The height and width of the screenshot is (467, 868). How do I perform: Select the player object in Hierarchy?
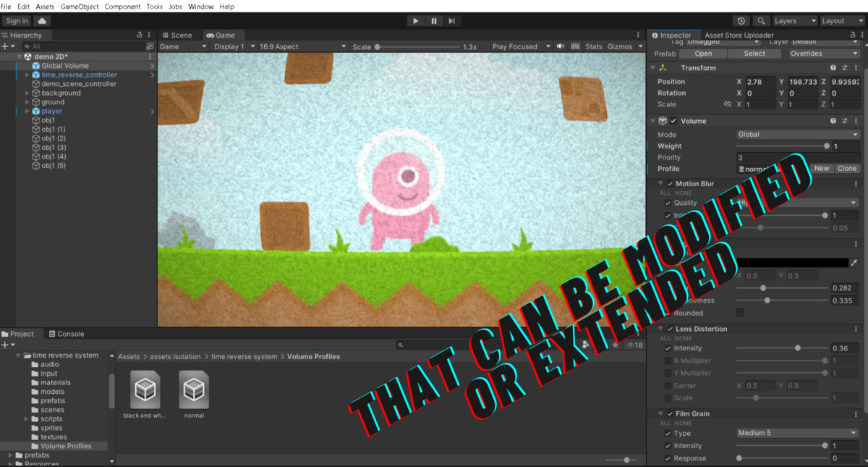[x=51, y=112]
